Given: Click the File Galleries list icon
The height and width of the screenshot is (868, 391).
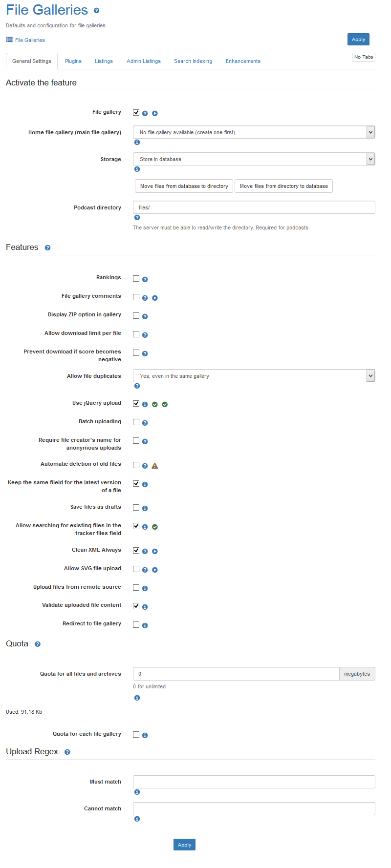Looking at the screenshot, I should pyautogui.click(x=9, y=40).
